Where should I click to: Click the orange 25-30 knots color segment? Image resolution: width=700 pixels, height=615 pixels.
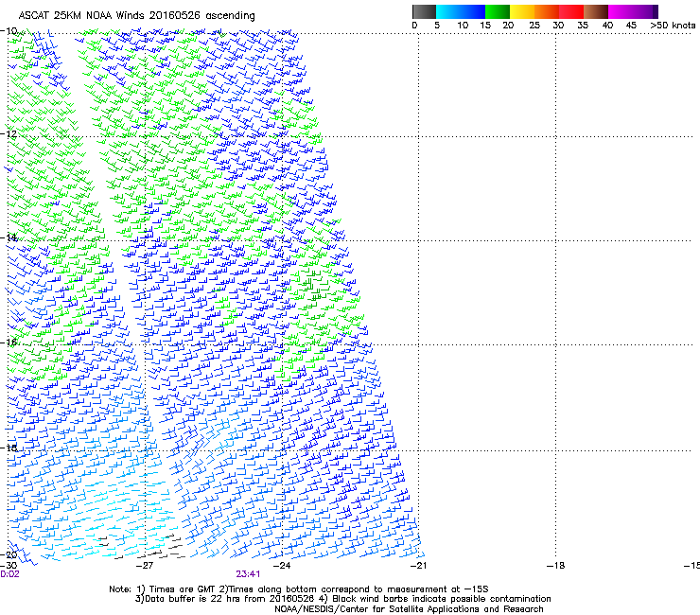coord(547,11)
